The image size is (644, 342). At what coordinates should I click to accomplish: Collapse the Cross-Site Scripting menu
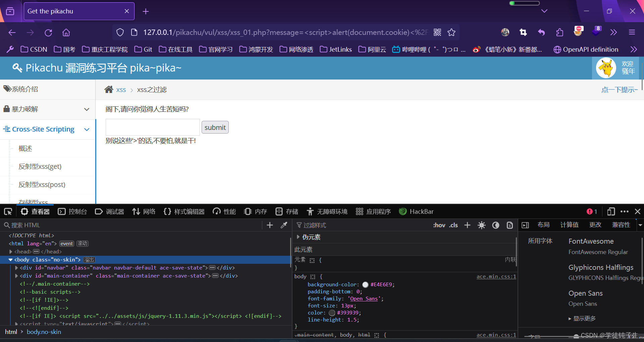click(48, 129)
